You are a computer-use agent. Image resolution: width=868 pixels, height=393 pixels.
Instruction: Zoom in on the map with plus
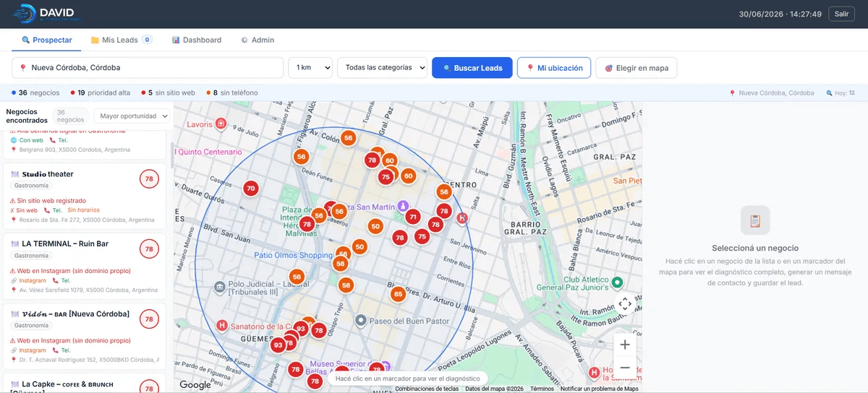coord(625,345)
